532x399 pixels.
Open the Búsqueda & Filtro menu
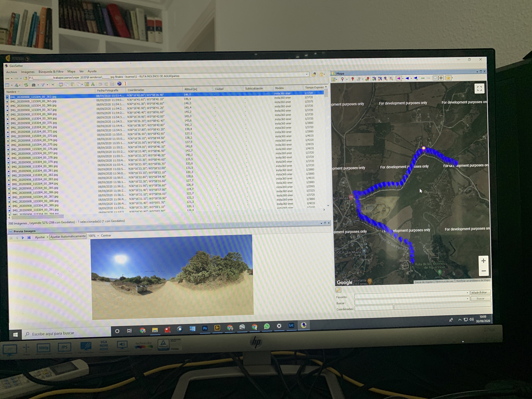tap(51, 72)
